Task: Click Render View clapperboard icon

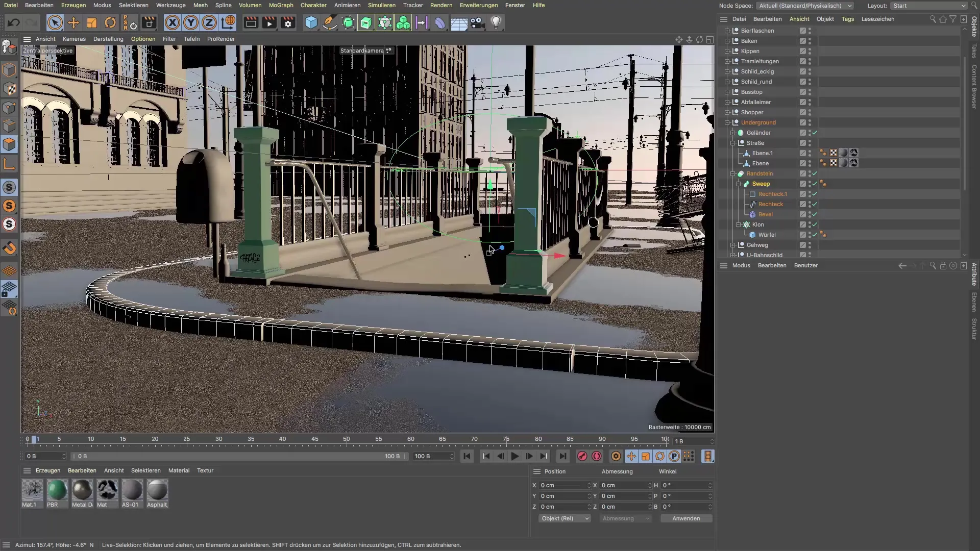Action: tap(251, 23)
